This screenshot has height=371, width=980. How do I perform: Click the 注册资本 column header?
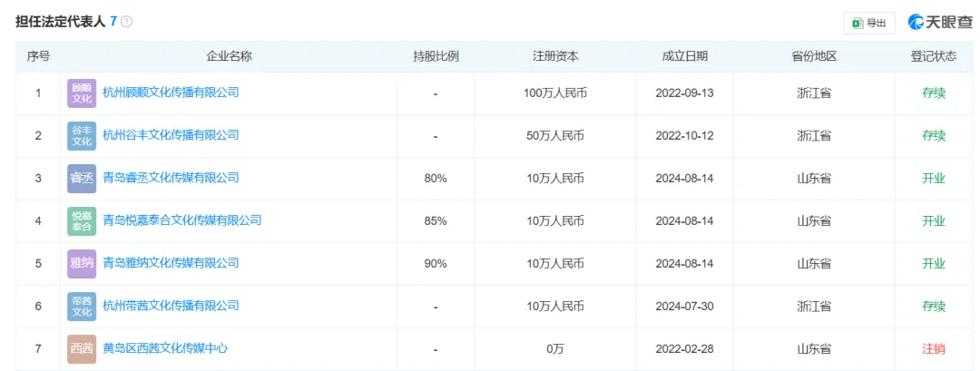coord(555,56)
